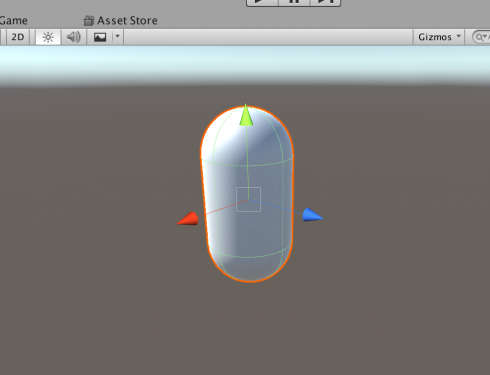Click the red X-axis cone handle
The width and height of the screenshot is (490, 375).
[x=188, y=219]
